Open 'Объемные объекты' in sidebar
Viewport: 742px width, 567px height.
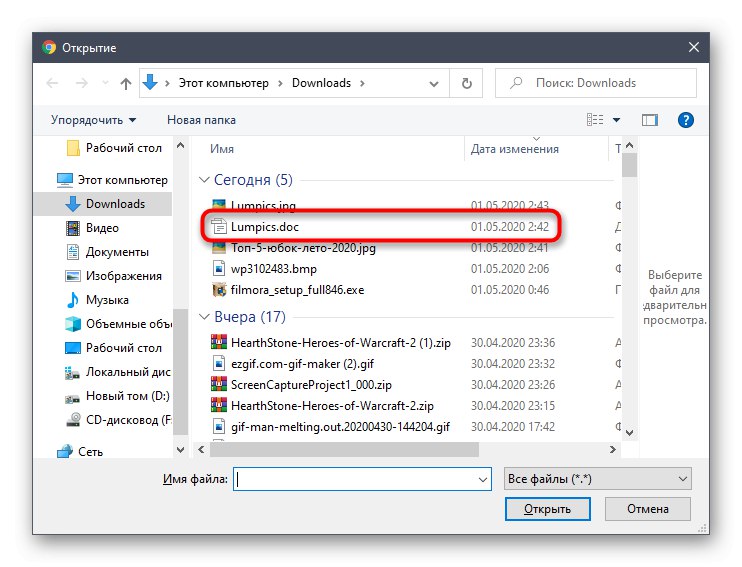118,324
